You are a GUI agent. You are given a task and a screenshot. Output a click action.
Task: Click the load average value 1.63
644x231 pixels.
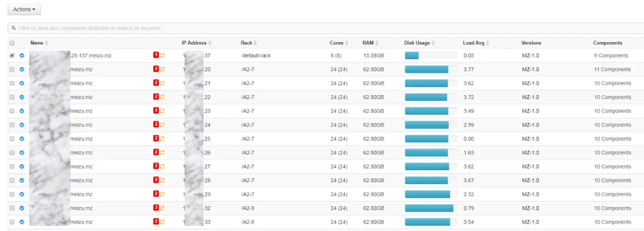469,152
